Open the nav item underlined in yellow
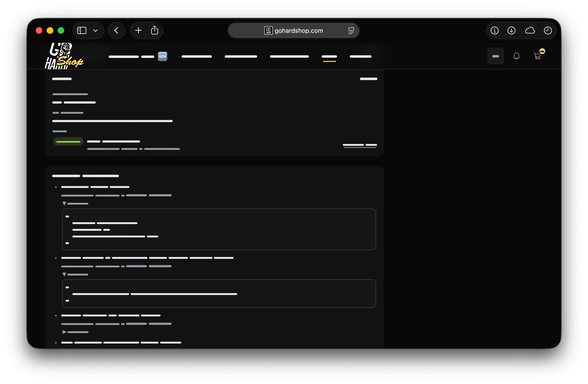588x384 pixels. tap(329, 57)
